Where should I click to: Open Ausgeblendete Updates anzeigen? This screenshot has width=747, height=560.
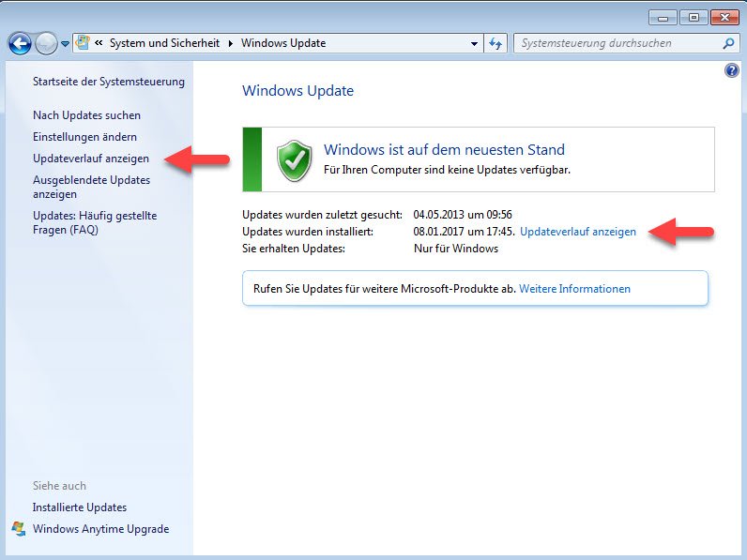[x=91, y=188]
